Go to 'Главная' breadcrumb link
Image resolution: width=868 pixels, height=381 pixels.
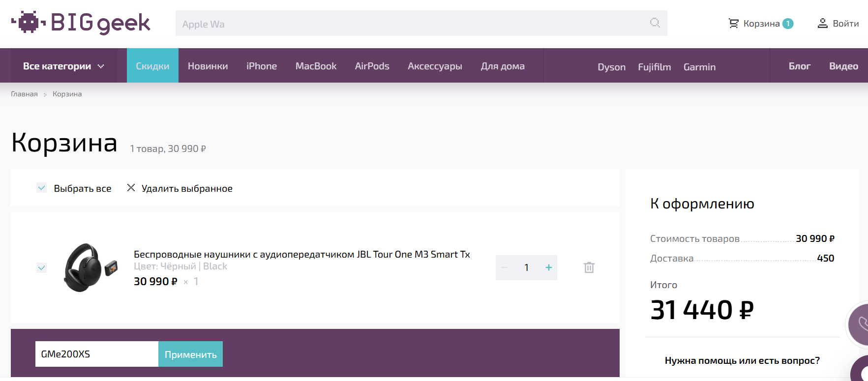24,94
